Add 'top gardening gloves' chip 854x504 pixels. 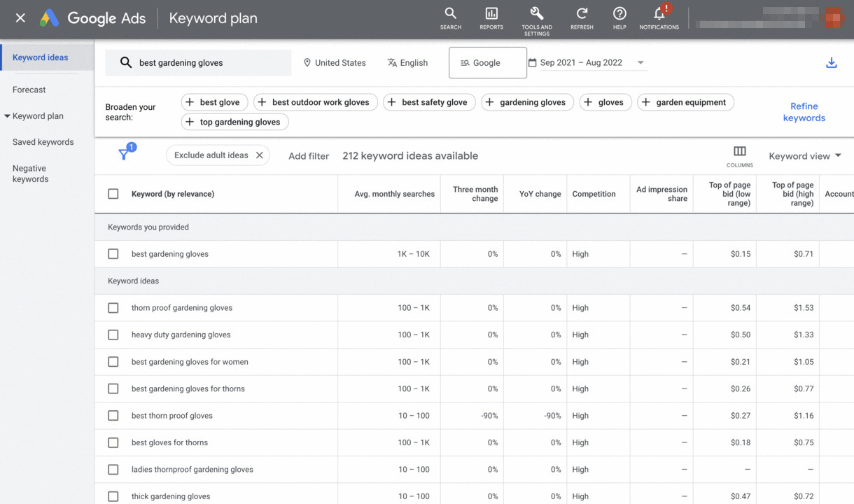coord(235,122)
